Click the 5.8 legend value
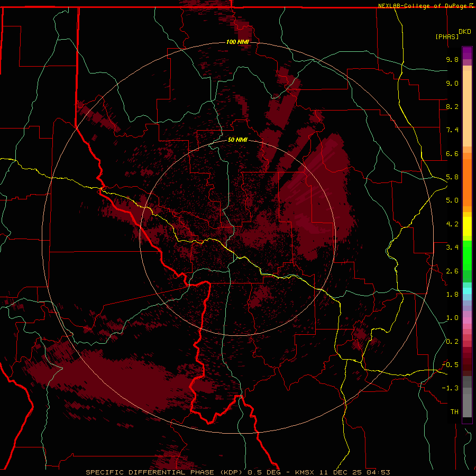This screenshot has width=476, height=476. [452, 177]
